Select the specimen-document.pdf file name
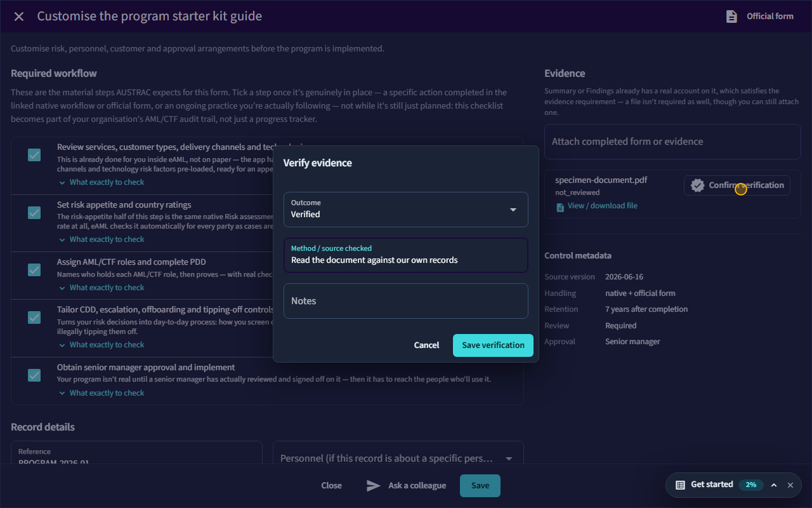The width and height of the screenshot is (812, 508). pos(601,180)
